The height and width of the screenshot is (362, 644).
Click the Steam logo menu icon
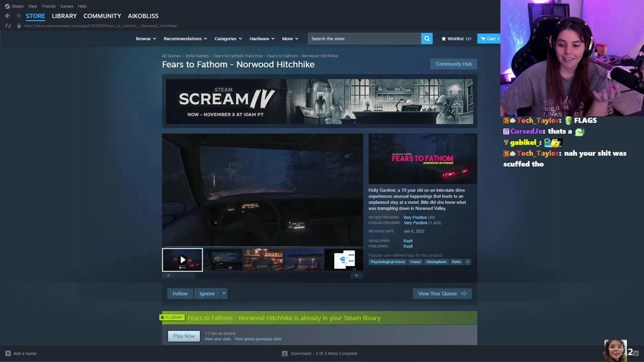pyautogui.click(x=7, y=6)
